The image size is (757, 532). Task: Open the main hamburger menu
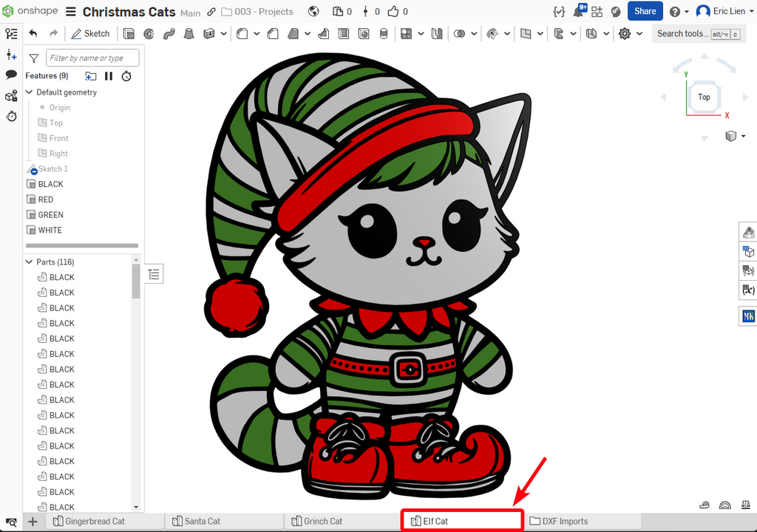71,12
